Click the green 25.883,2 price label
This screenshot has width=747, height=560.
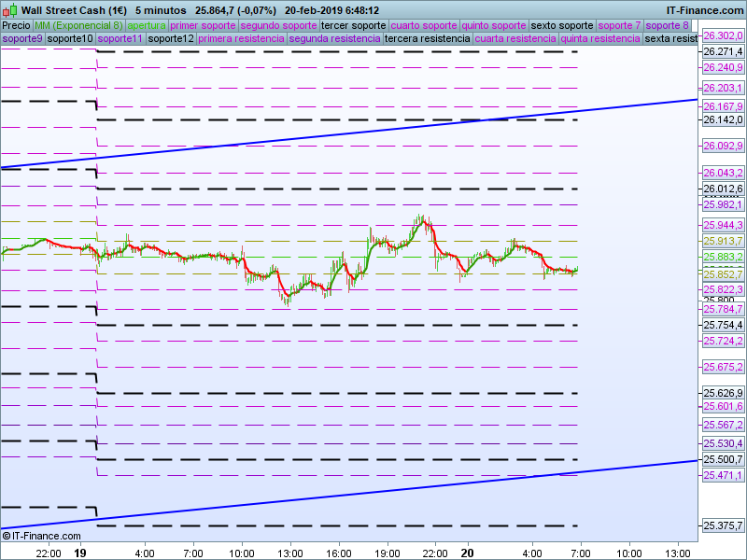click(722, 257)
